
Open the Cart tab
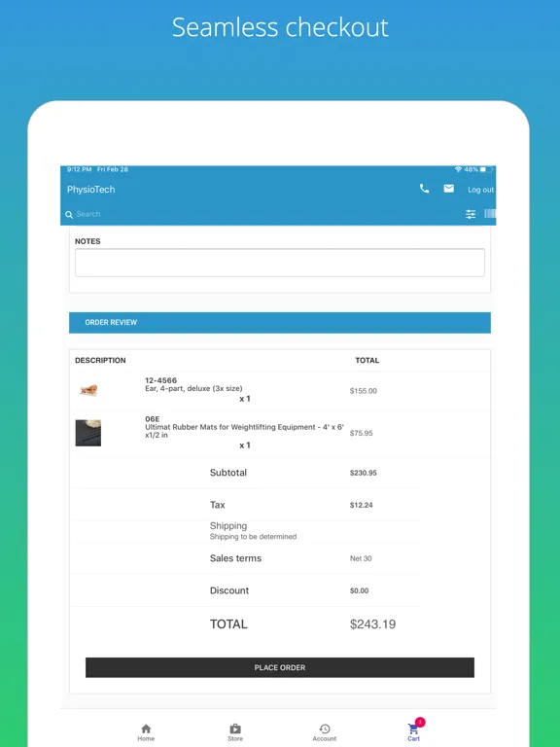[x=413, y=732]
